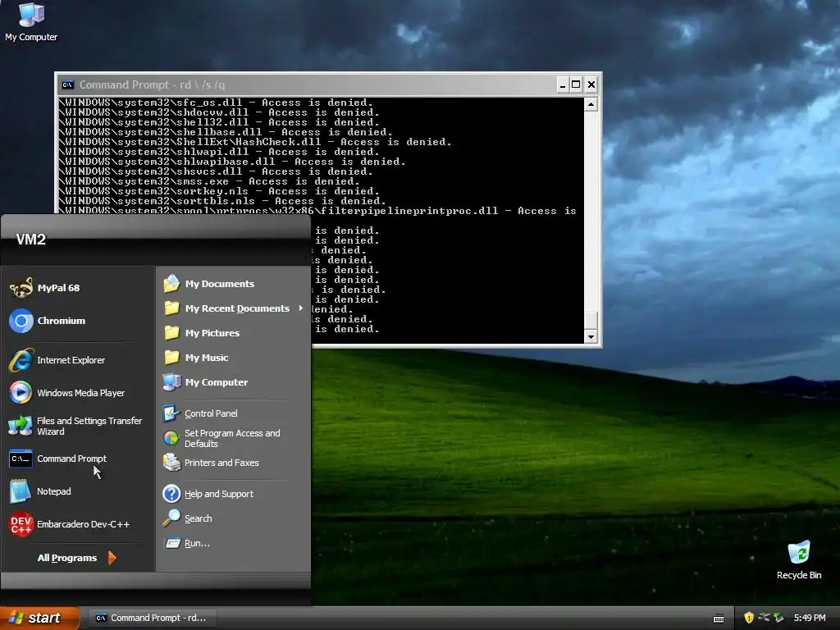Viewport: 840px width, 630px height.
Task: Click the shell32.dll access denied line
Action: coord(218,122)
